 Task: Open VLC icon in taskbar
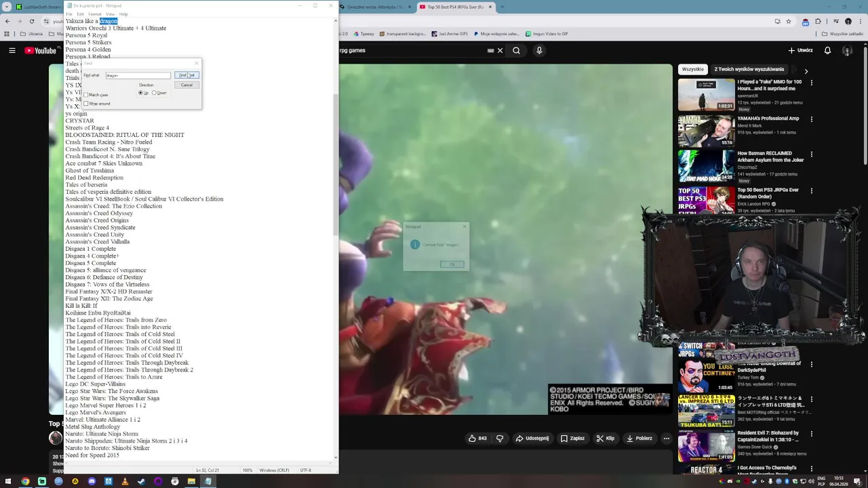tap(125, 481)
